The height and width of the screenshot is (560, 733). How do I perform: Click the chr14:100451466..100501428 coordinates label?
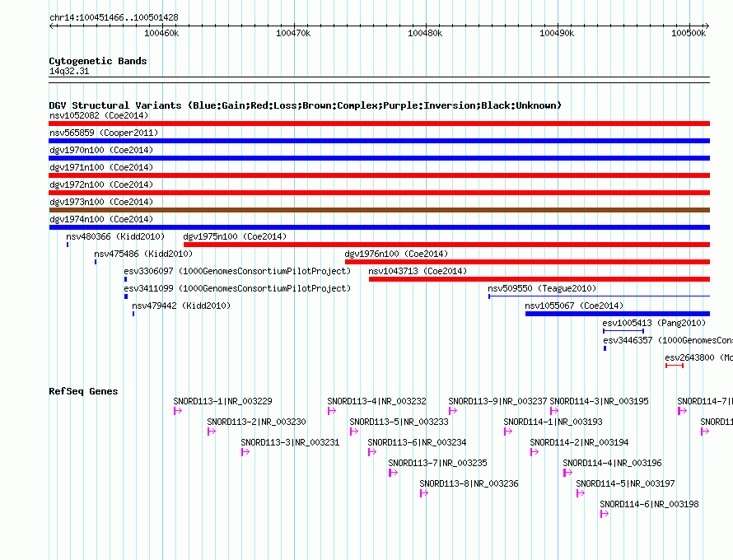coord(114,17)
